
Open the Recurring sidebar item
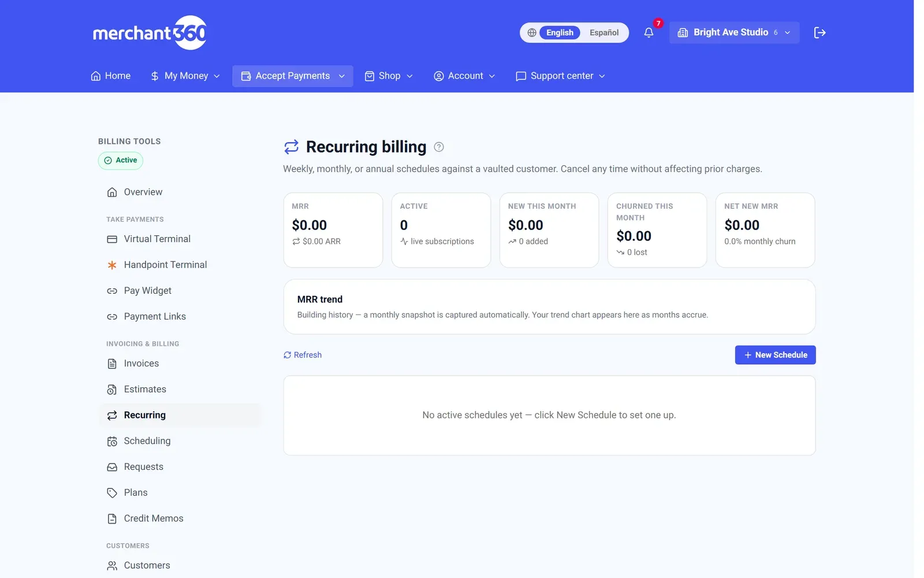(x=180, y=416)
